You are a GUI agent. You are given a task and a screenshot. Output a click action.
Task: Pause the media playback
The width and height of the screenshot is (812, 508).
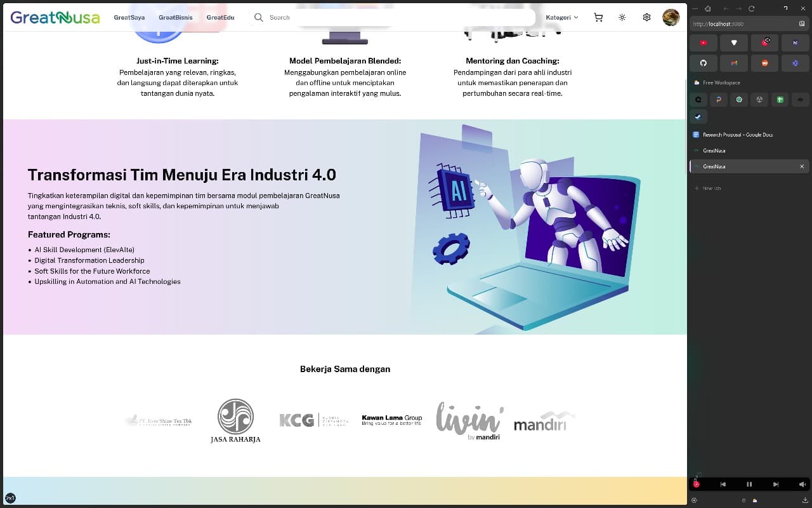click(749, 485)
